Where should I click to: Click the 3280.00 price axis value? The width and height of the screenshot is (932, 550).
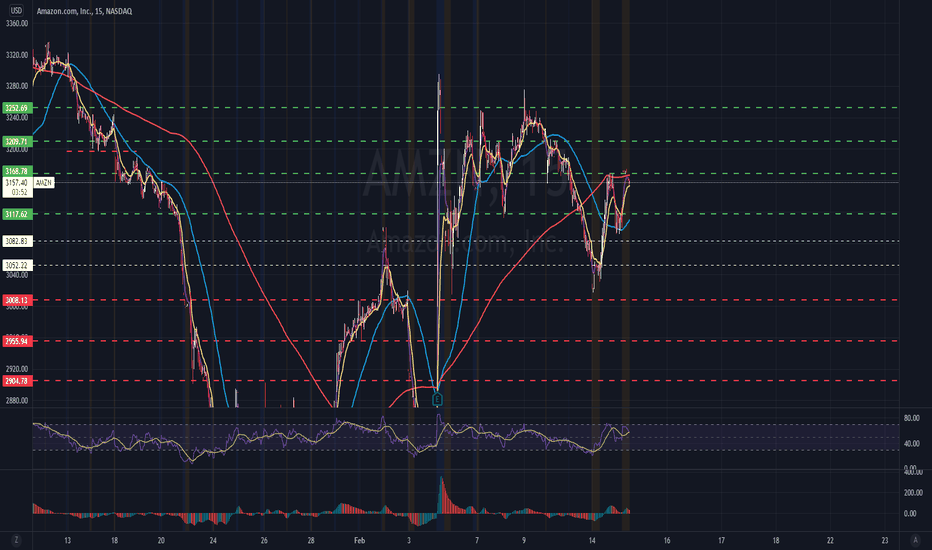click(17, 86)
